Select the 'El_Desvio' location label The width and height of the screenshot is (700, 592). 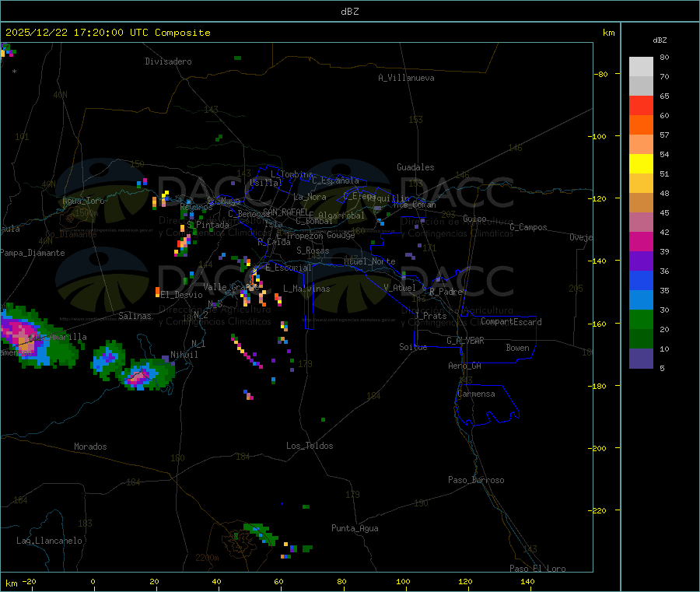pyautogui.click(x=181, y=295)
